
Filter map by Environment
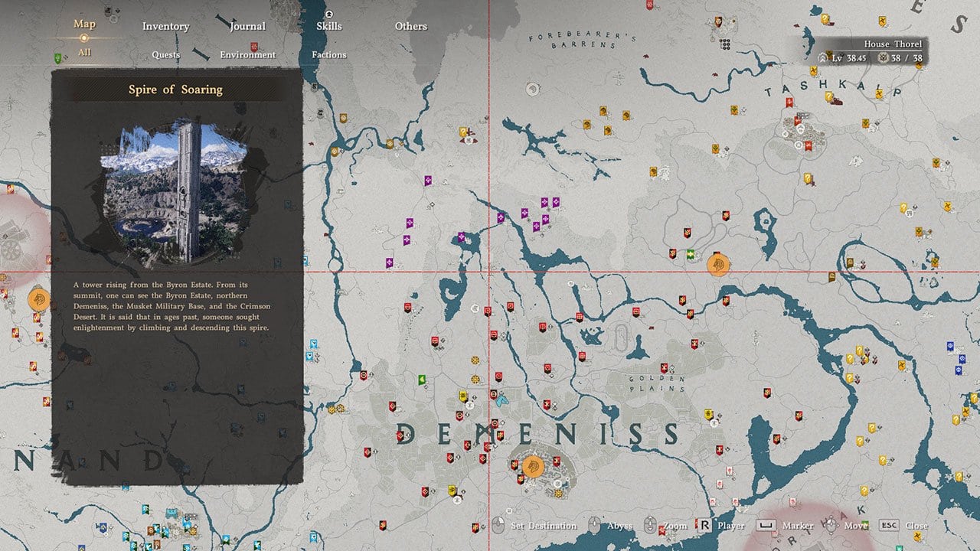pyautogui.click(x=247, y=54)
